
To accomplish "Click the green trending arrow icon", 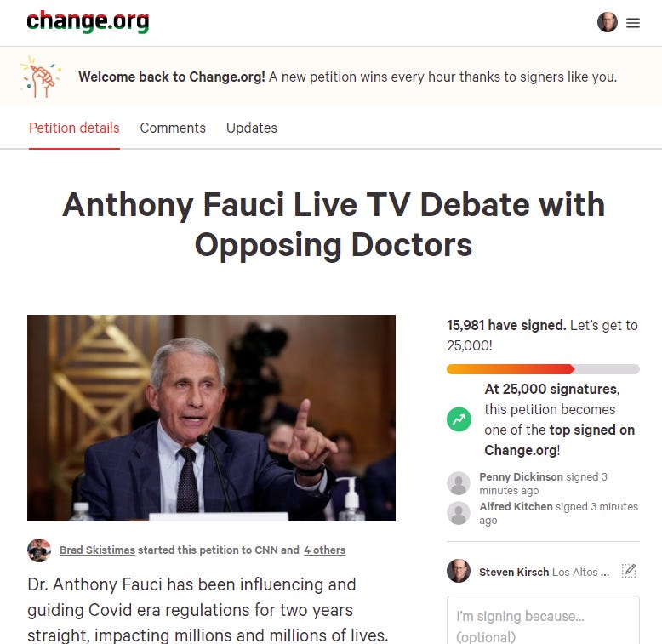I will [x=459, y=419].
